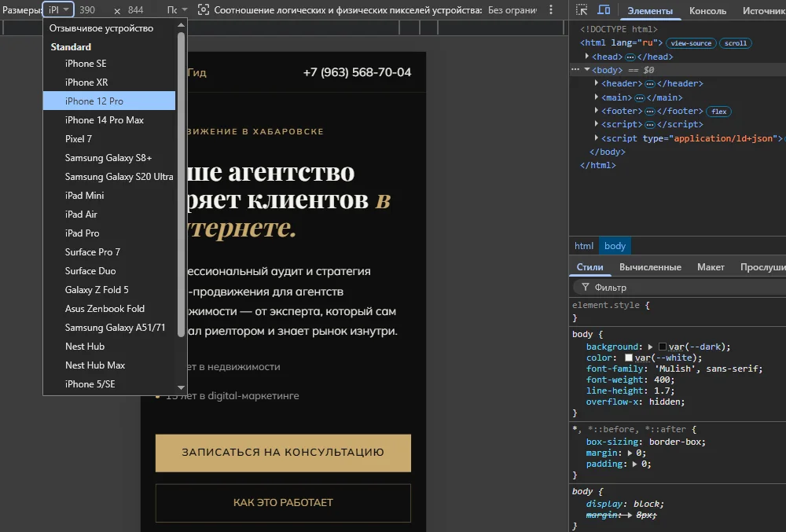The width and height of the screenshot is (786, 532).
Task: Collapse the body element node
Action: (x=587, y=70)
